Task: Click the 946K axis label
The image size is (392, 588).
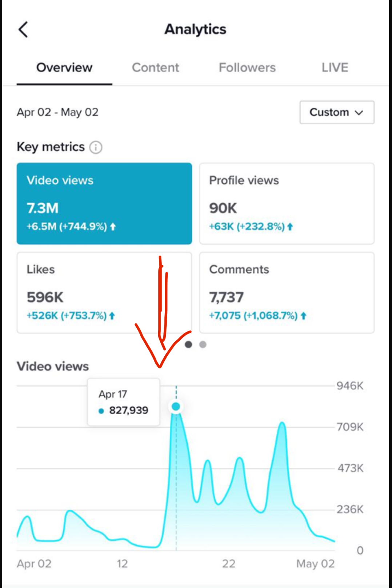Action: [x=350, y=386]
